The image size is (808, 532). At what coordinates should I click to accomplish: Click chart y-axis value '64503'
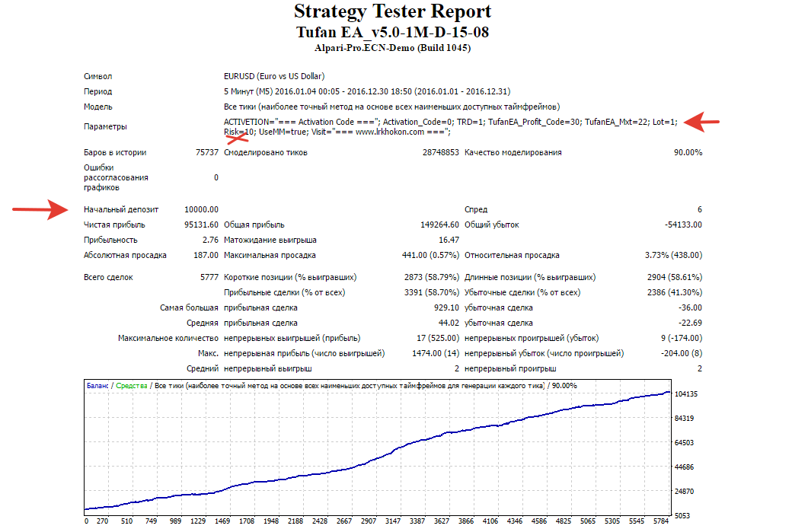click(685, 443)
